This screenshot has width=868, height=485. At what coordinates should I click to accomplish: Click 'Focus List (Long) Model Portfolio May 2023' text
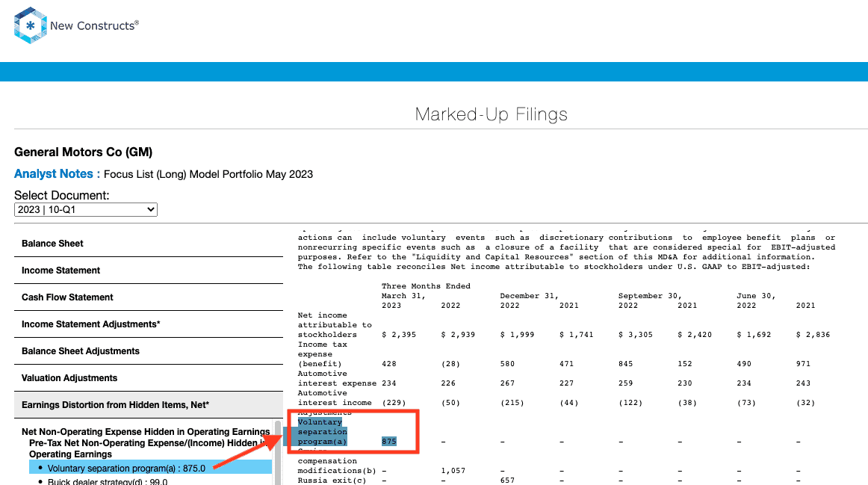(x=208, y=174)
